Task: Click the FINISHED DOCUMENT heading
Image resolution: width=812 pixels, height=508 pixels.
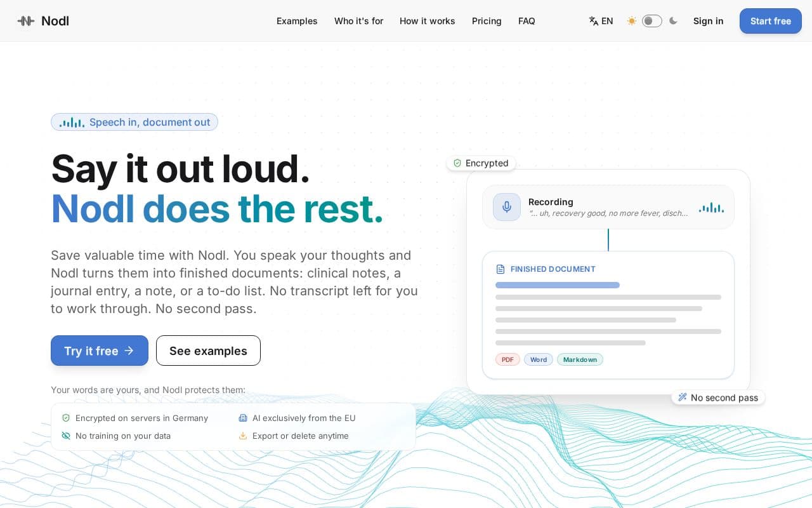Action: coord(553,269)
